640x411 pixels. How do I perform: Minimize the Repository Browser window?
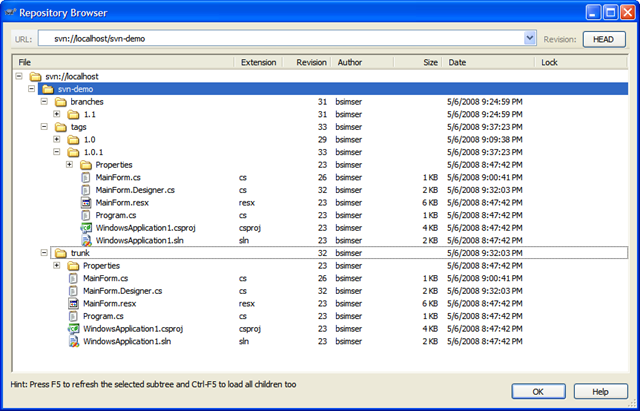(x=594, y=12)
